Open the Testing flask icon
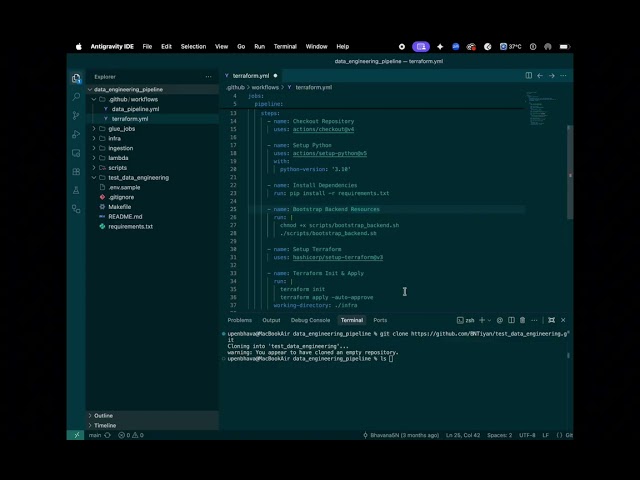Image resolution: width=640 pixels, height=480 pixels. pyautogui.click(x=76, y=190)
